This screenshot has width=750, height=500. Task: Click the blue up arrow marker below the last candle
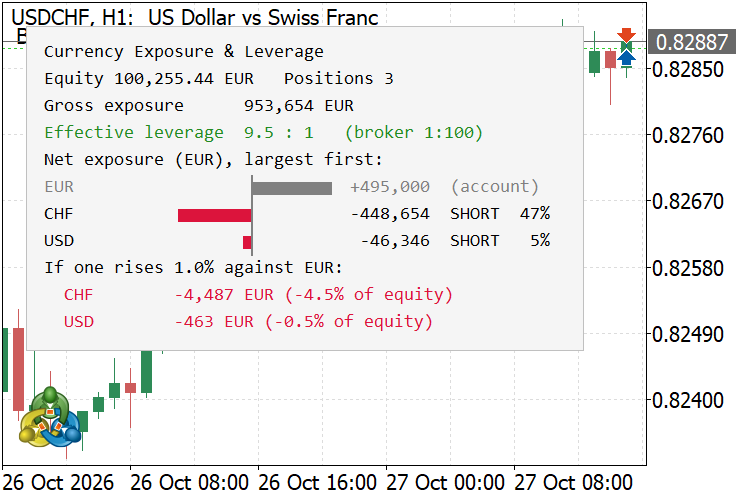[626, 58]
